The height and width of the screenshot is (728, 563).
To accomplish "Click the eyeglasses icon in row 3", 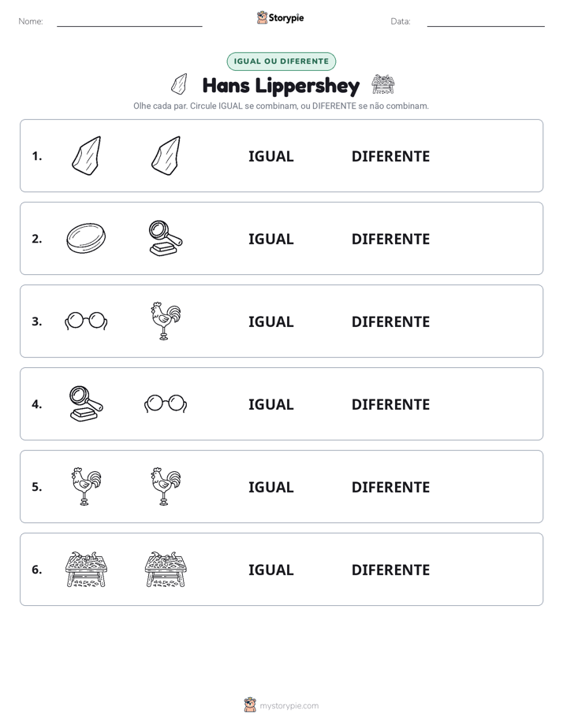I will click(x=86, y=321).
